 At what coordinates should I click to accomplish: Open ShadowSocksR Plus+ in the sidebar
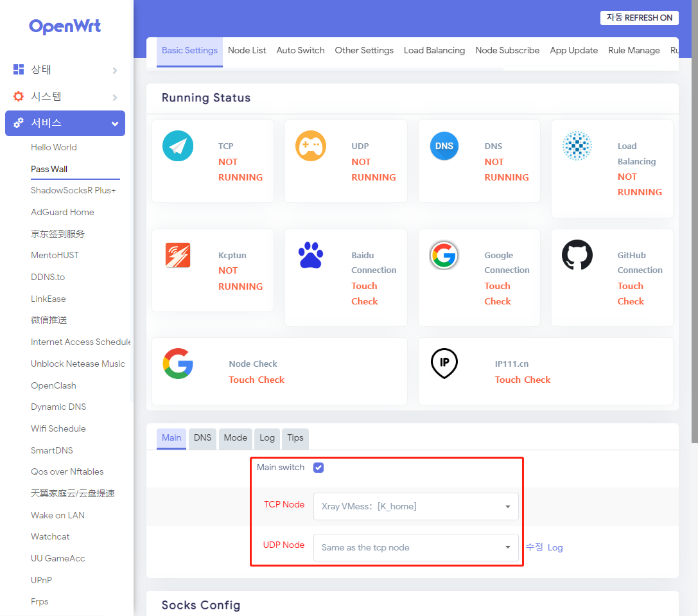(x=73, y=191)
